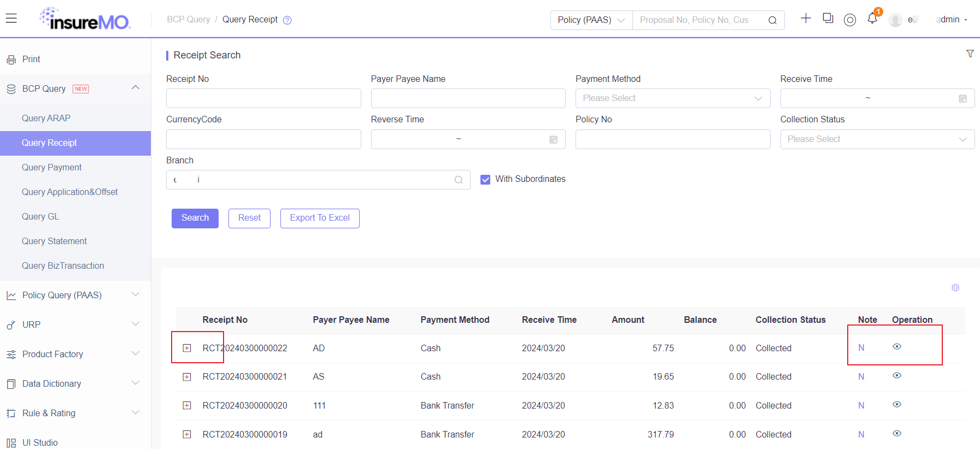This screenshot has height=449, width=980.
Task: Open Query GL menu item
Action: click(x=75, y=217)
